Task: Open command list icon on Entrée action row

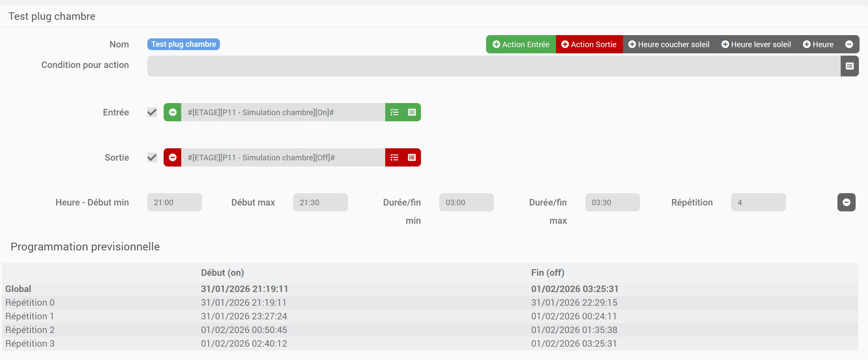Action: (412, 112)
